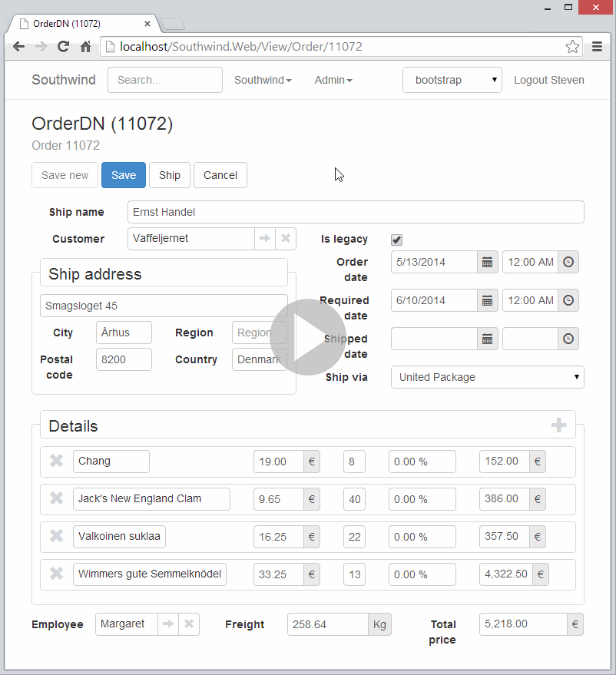The width and height of the screenshot is (616, 675).
Task: Navigate to Customer Vaffeljernet via arrow icon
Action: tap(265, 239)
